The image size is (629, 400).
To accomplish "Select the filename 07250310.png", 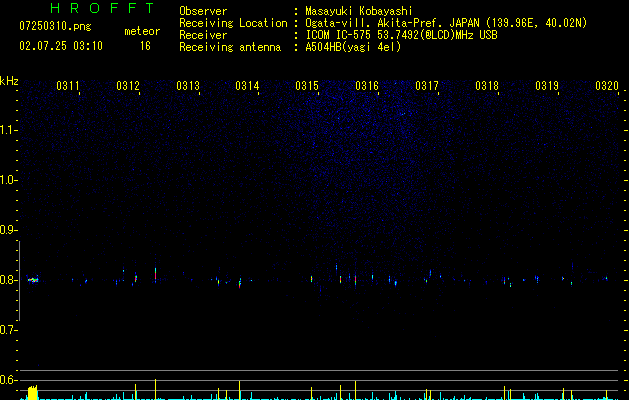I will (x=55, y=26).
